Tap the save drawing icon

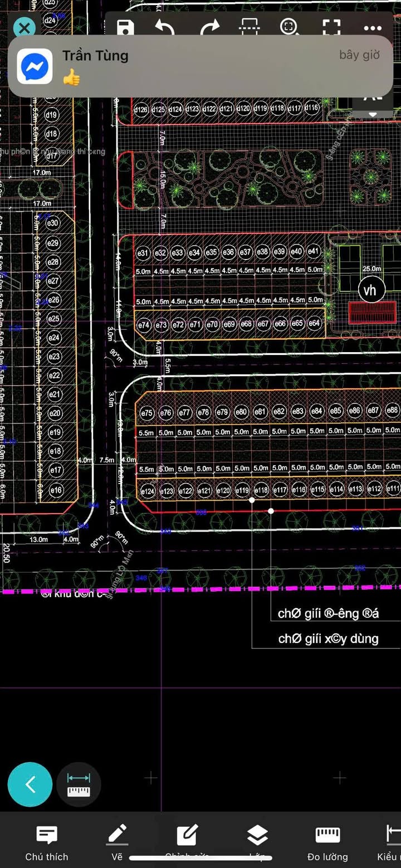(125, 28)
